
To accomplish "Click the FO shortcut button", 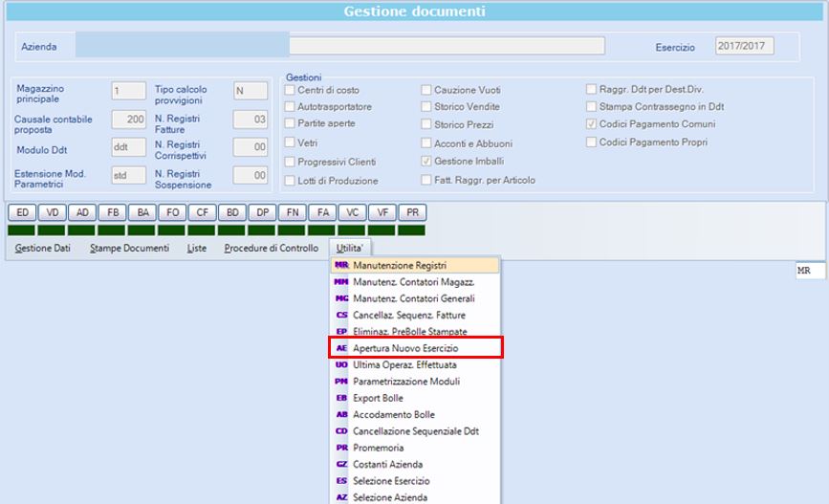I will (x=172, y=212).
